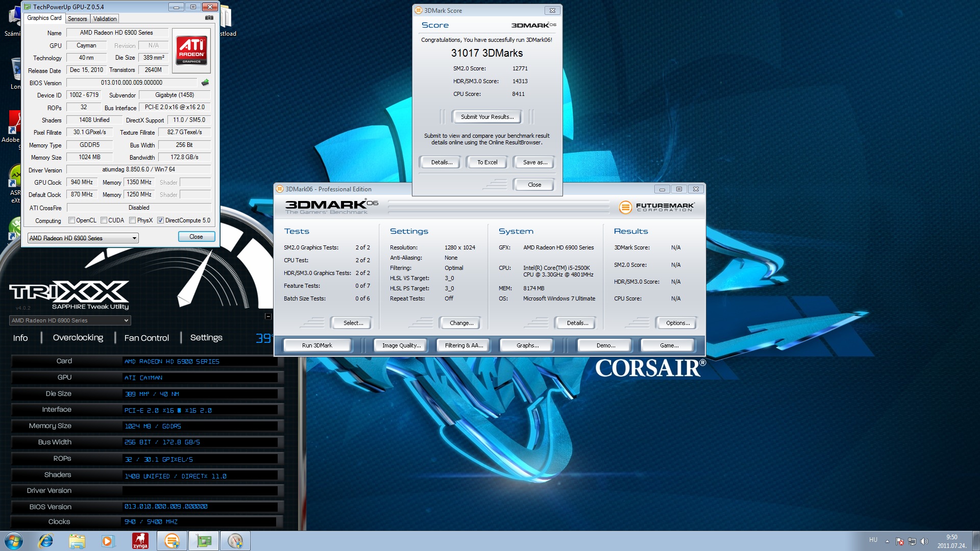This screenshot has width=980, height=551.
Task: Switch to the TRIXX taskbar button
Action: click(235, 541)
